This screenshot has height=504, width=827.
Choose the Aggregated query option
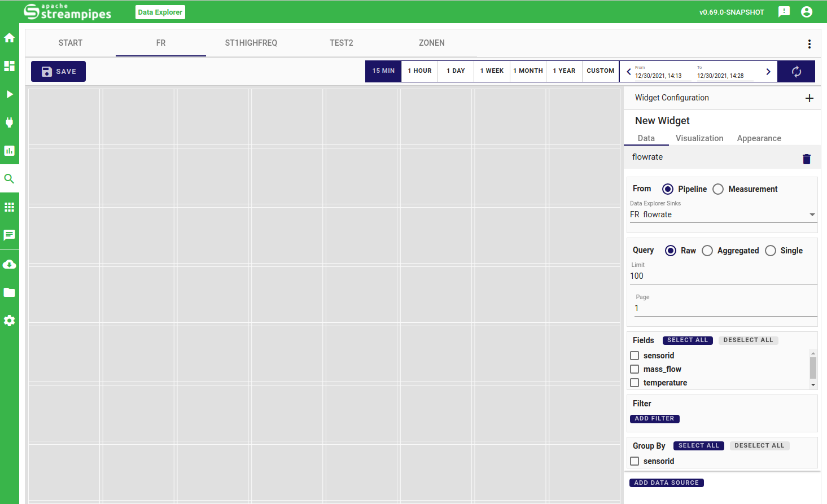tap(707, 251)
